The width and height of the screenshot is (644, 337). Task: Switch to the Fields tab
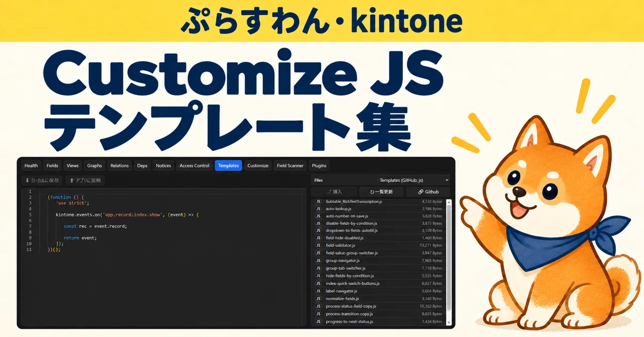[52, 165]
